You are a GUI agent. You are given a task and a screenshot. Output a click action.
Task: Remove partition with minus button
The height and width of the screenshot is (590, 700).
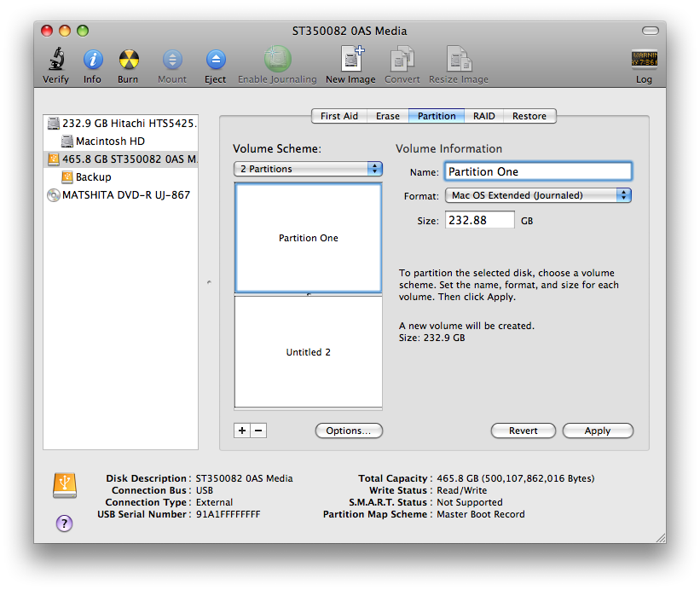[258, 431]
